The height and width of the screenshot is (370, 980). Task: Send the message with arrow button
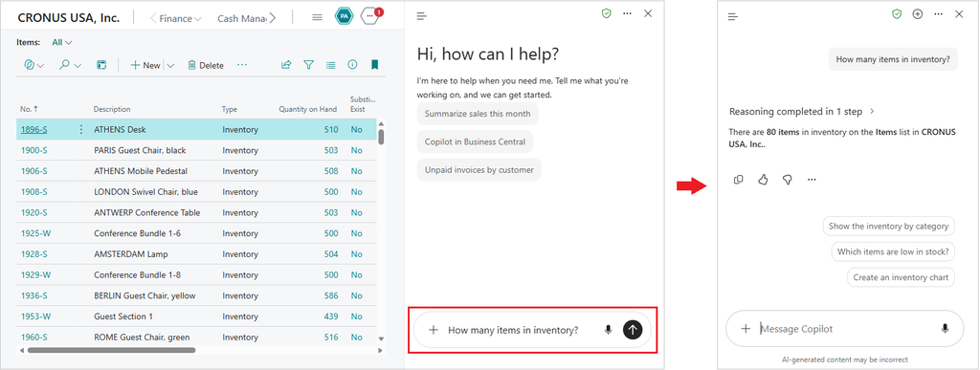pyautogui.click(x=633, y=330)
